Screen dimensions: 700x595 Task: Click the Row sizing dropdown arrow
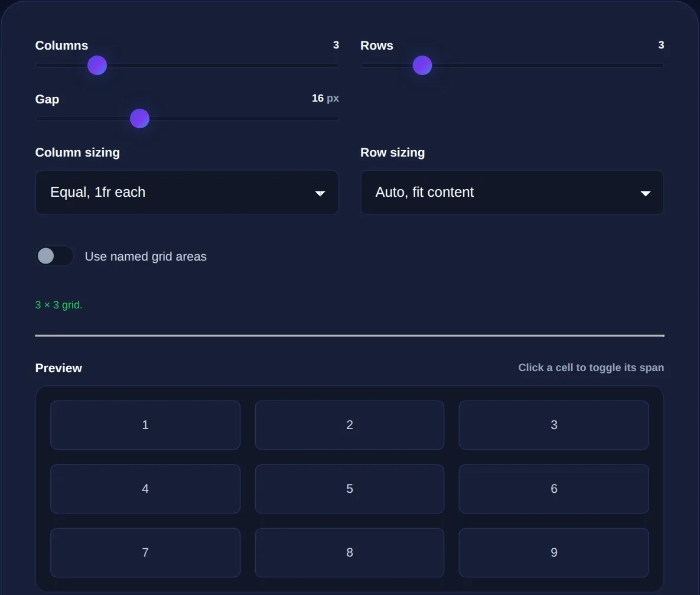point(645,193)
